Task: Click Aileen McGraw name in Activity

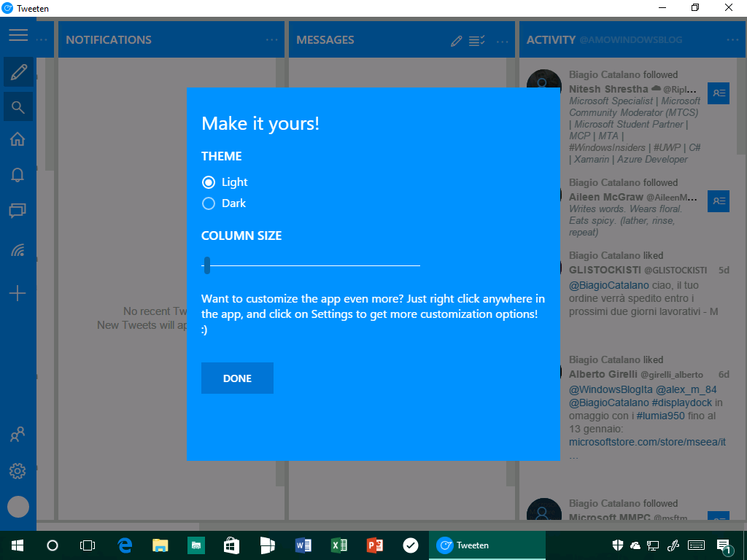Action: point(606,197)
